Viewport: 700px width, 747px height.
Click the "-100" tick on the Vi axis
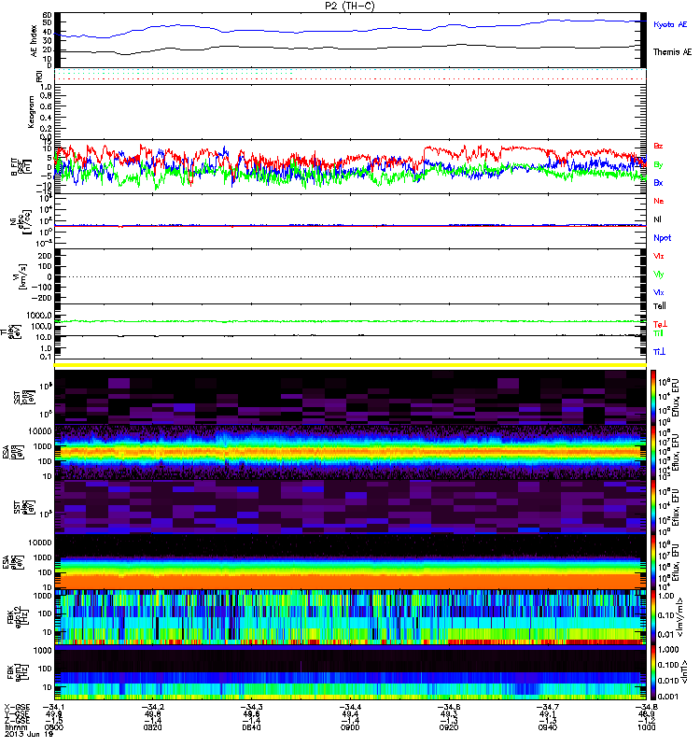click(42, 288)
